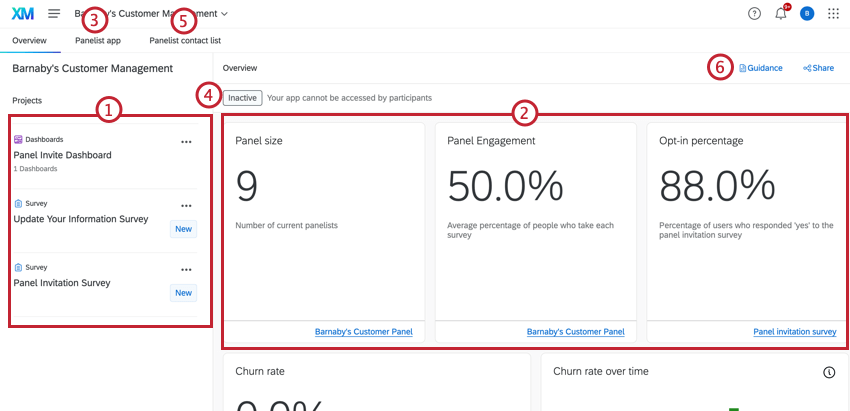Open options menu for Panel Invitation Survey
850x411 pixels.
coord(186,270)
